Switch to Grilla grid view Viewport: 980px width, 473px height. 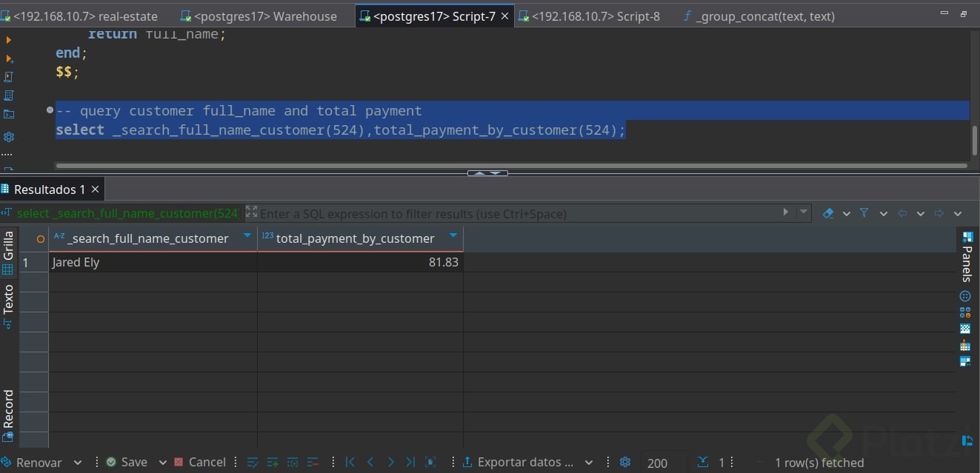pyautogui.click(x=8, y=252)
